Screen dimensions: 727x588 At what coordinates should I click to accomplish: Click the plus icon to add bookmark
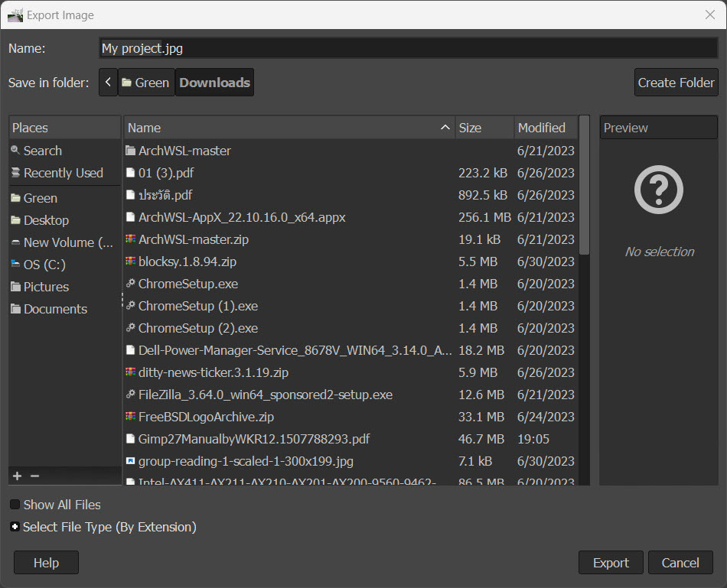17,476
